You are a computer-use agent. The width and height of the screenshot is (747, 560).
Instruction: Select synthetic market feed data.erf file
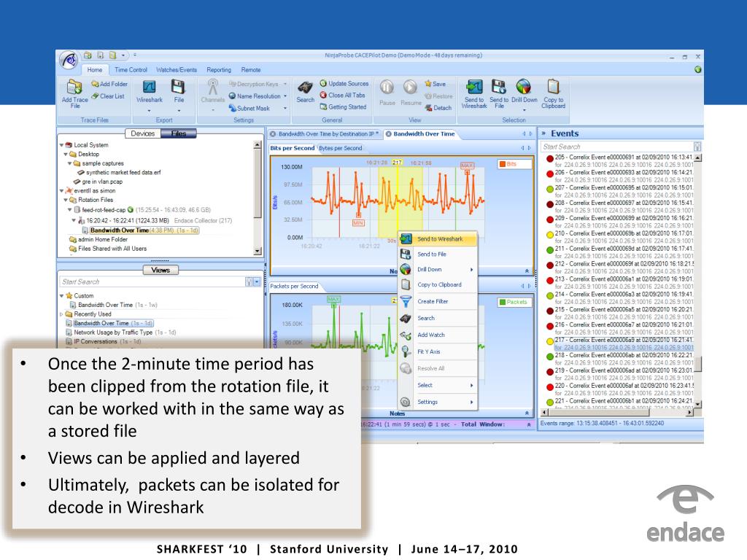[x=119, y=172]
